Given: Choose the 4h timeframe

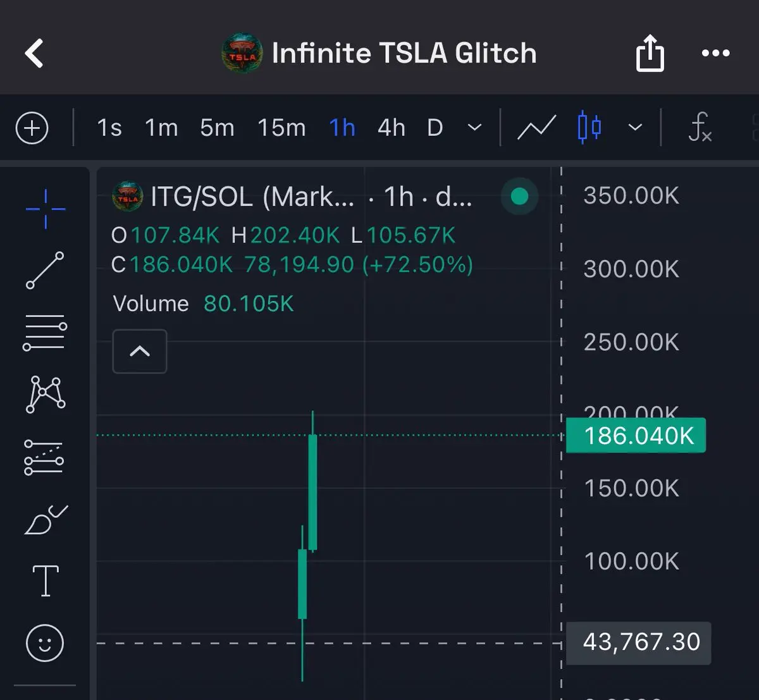Looking at the screenshot, I should [x=391, y=128].
